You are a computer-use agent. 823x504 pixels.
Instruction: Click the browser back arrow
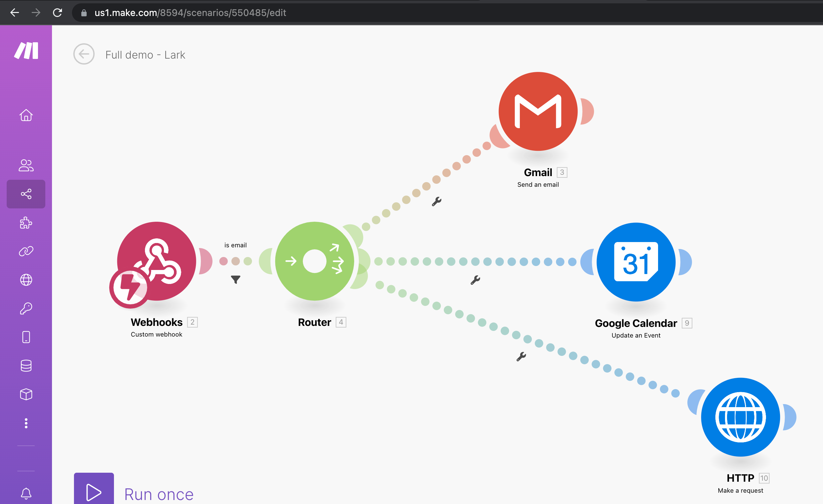click(x=15, y=13)
